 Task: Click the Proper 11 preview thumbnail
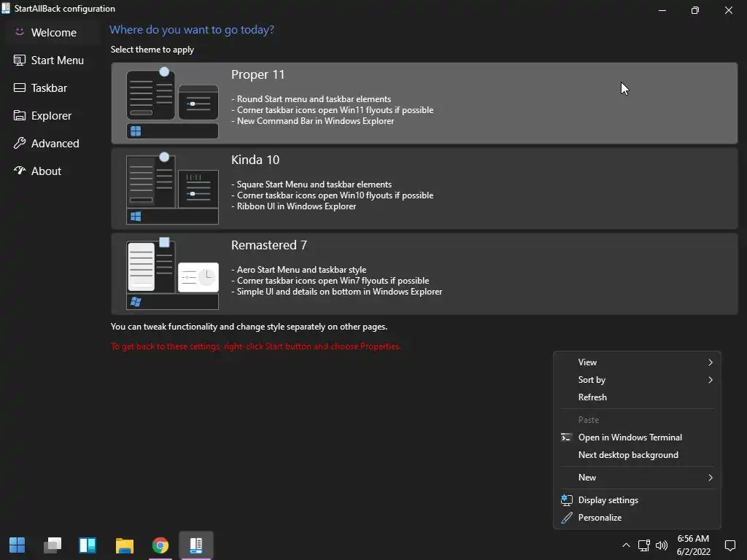(x=172, y=104)
